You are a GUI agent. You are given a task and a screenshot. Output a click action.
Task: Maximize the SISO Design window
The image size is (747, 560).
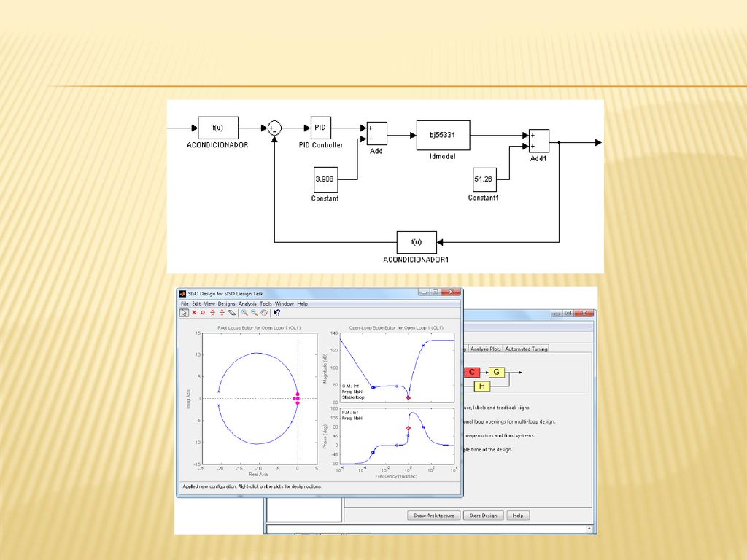[435, 292]
